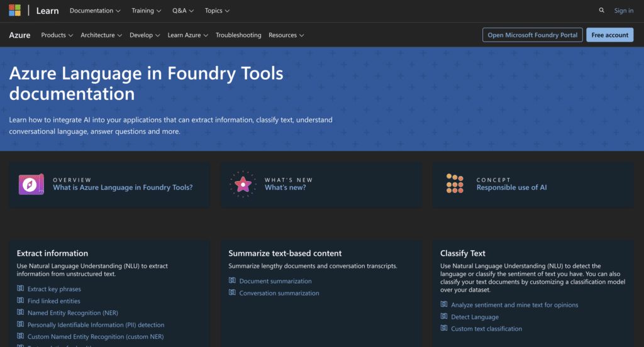Screen dimensions: 644x347
Task: Click icon beside Extract key phrases
Action: tap(20, 289)
